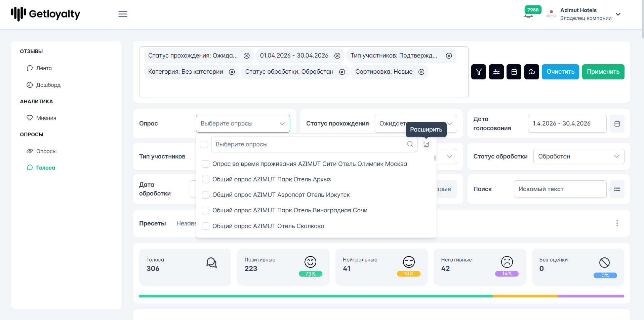Remove the Категория: Без категории filter chip
644x320 pixels.
pyautogui.click(x=232, y=72)
